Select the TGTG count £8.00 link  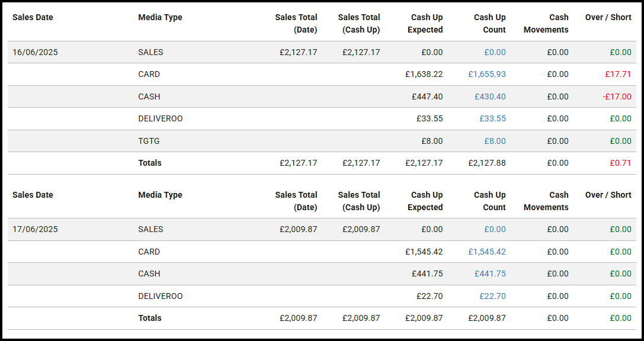[495, 141]
